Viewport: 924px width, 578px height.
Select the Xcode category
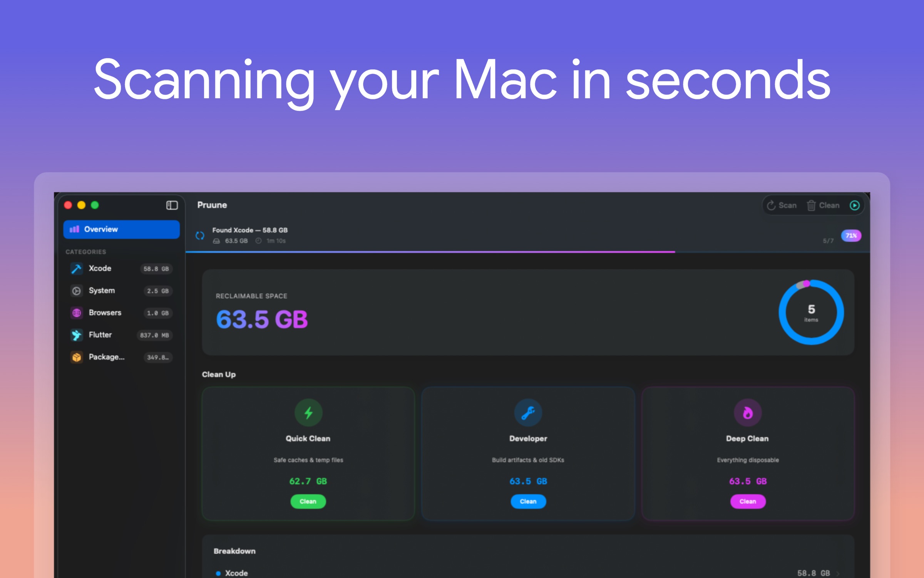click(x=121, y=269)
